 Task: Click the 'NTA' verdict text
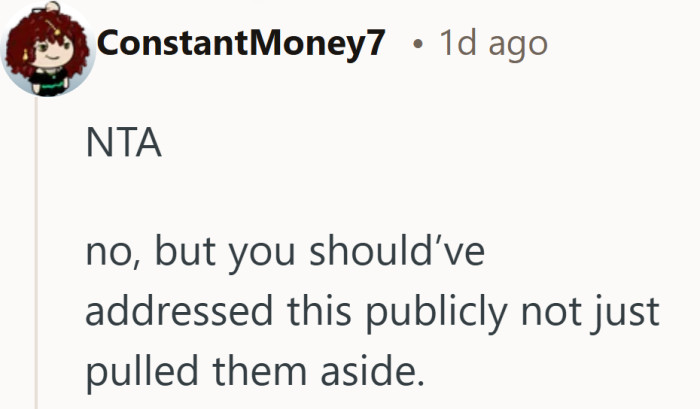[123, 143]
